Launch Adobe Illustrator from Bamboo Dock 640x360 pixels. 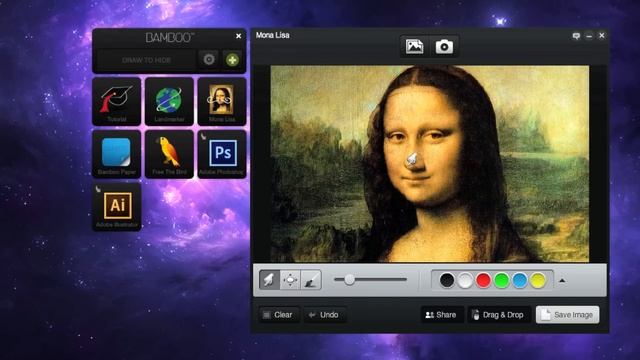[117, 207]
